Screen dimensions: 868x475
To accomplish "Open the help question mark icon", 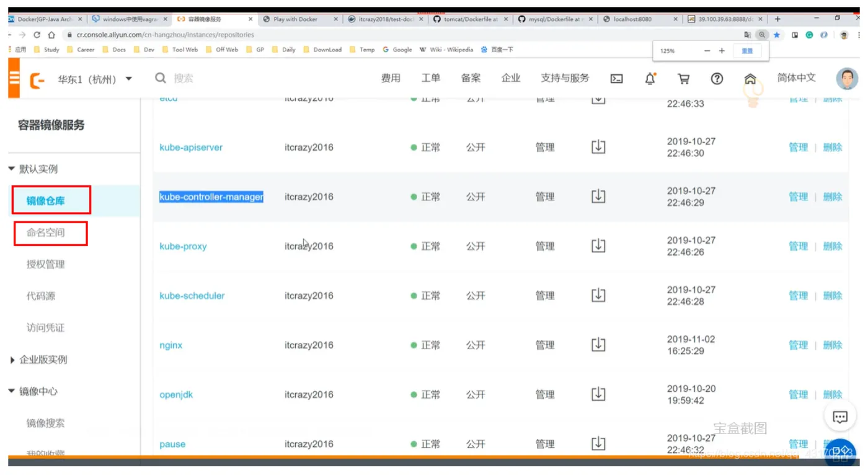I will [x=717, y=79].
